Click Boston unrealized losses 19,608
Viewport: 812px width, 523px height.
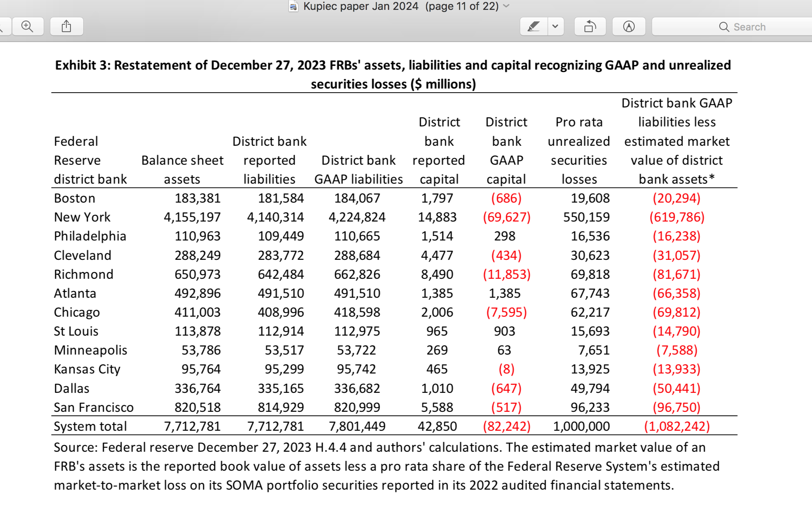[590, 198]
